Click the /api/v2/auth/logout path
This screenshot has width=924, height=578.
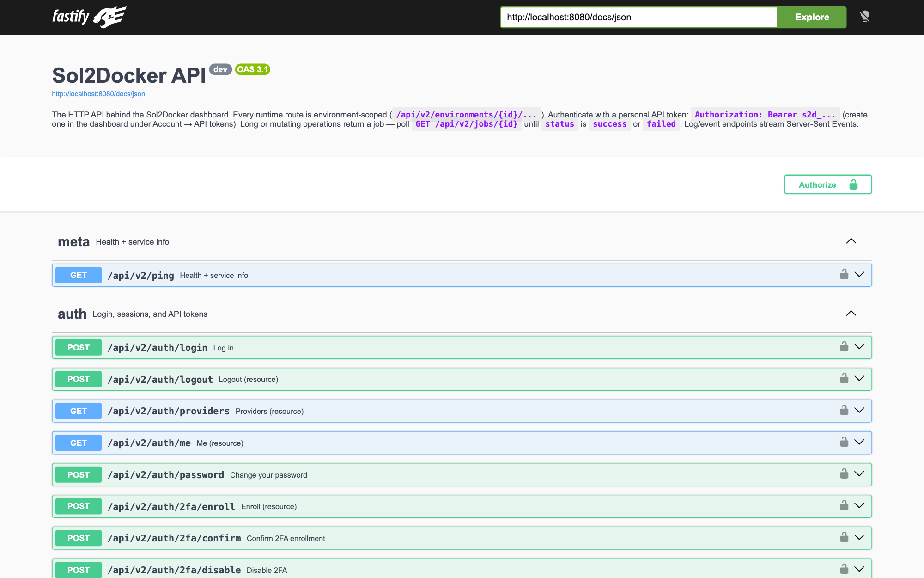click(x=160, y=380)
